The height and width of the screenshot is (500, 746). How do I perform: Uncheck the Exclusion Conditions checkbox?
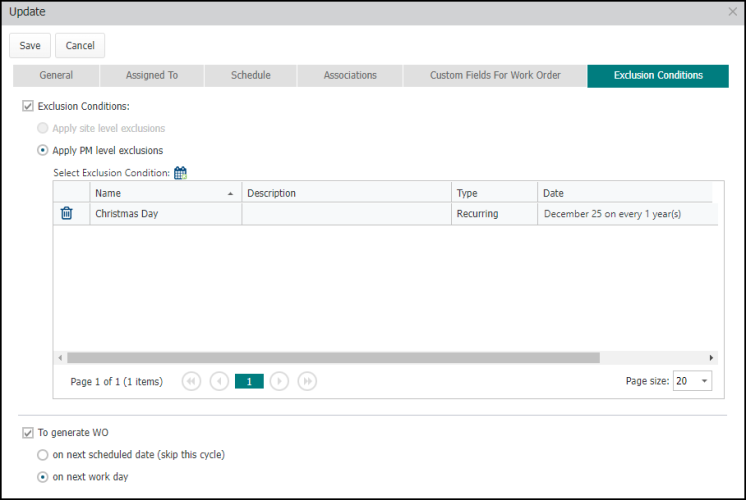[x=28, y=106]
